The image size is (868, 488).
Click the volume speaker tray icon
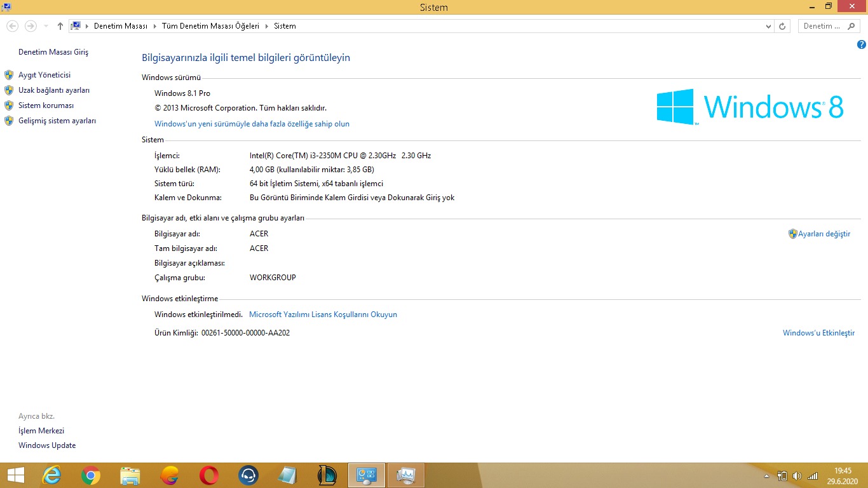pyautogui.click(x=797, y=475)
